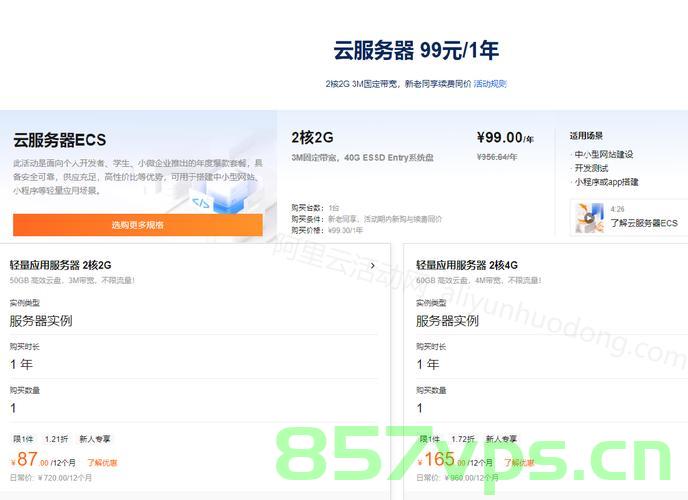Click the code bracket icon in ECS banner
Screen dimensions: 688x500
[201, 203]
